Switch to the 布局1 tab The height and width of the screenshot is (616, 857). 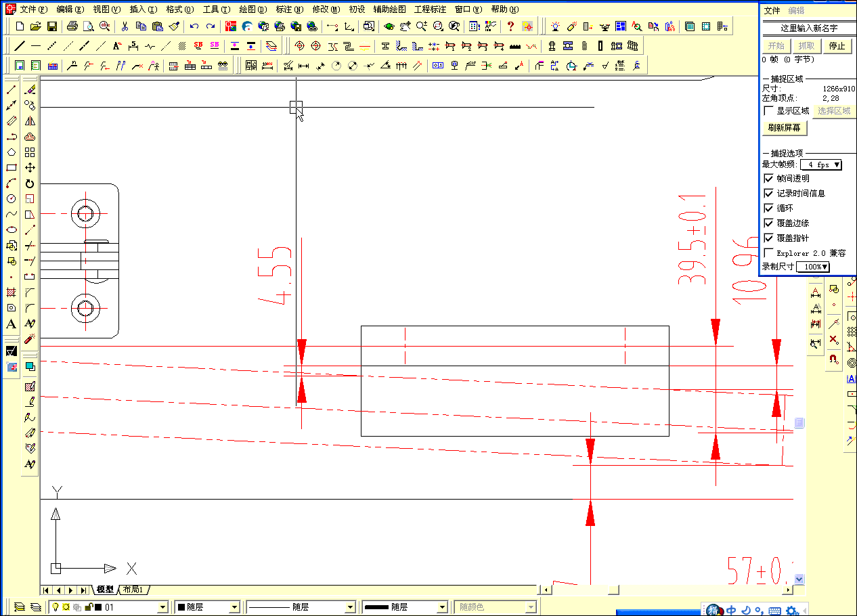tap(134, 590)
